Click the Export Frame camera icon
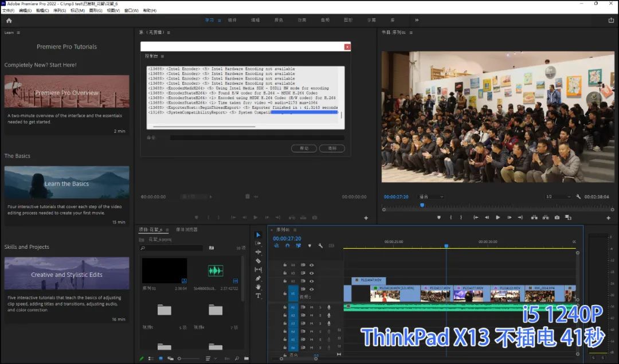 pyautogui.click(x=557, y=217)
